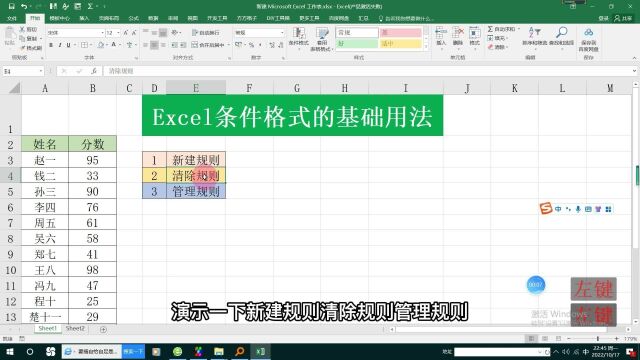The image size is (640, 360).
Task: Toggle Bold formatting
Action: point(51,45)
